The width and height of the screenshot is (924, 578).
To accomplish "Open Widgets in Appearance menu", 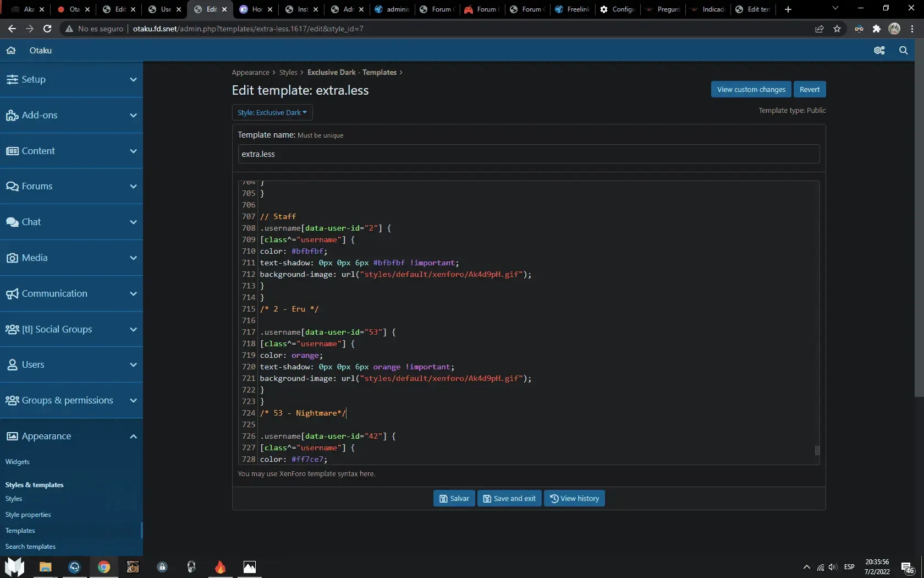I will click(18, 462).
